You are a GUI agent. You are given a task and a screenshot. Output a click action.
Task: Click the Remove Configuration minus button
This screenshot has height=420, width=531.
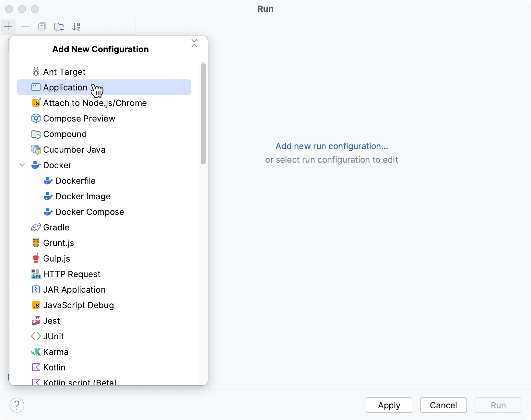[25, 26]
